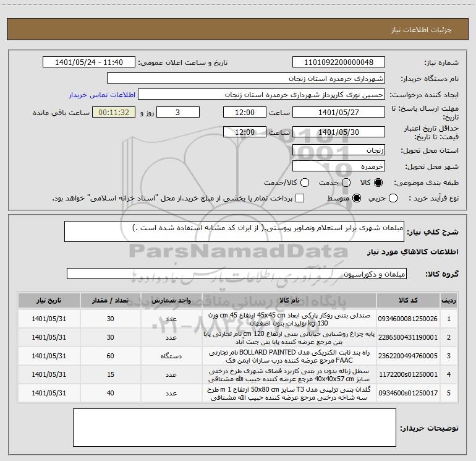Click the general need description text box
The image size is (476, 461).
click(x=234, y=231)
